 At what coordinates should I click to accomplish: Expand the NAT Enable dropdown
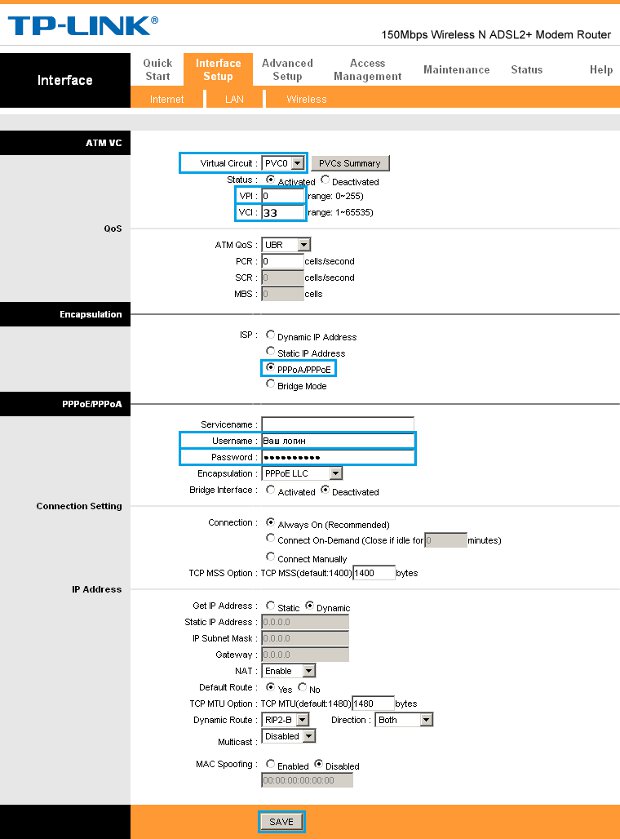point(289,671)
